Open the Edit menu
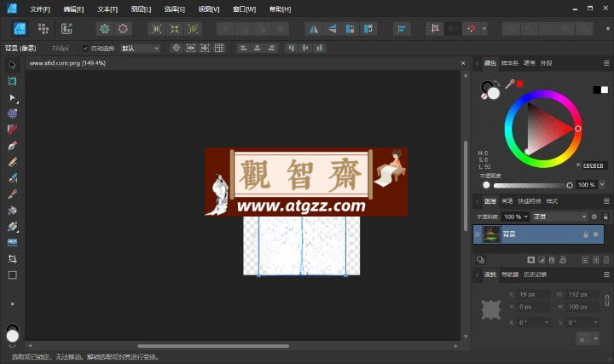This screenshot has height=364, width=614. 73,9
